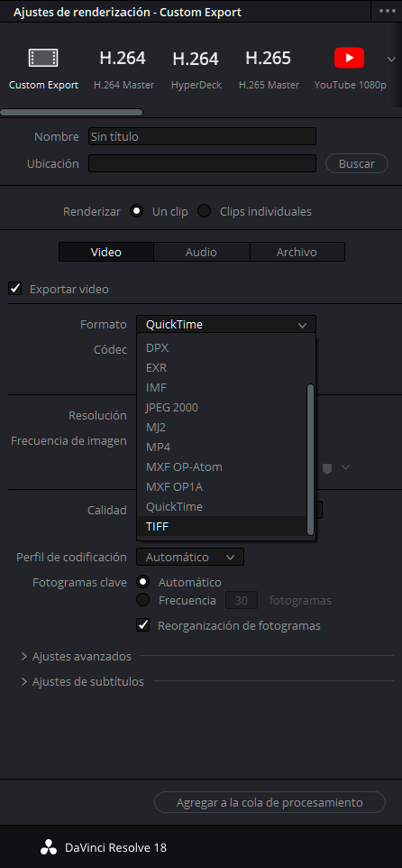Viewport: 402px width, 868px height.
Task: Click the DaVinci Resolve 18 logo
Action: pos(49,847)
